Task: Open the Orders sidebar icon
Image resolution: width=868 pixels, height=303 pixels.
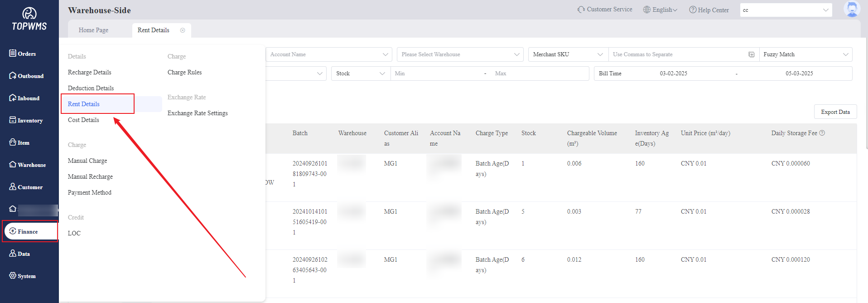Action: click(x=13, y=53)
